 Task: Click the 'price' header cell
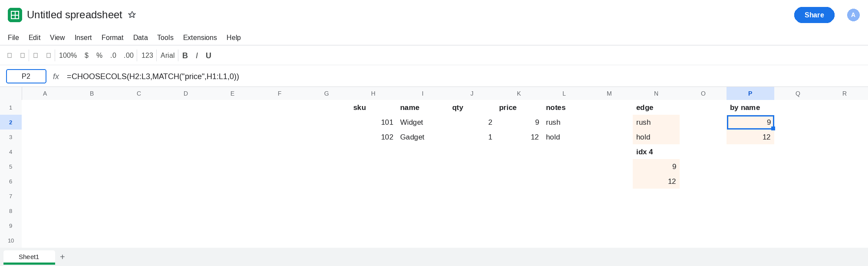coord(519,107)
